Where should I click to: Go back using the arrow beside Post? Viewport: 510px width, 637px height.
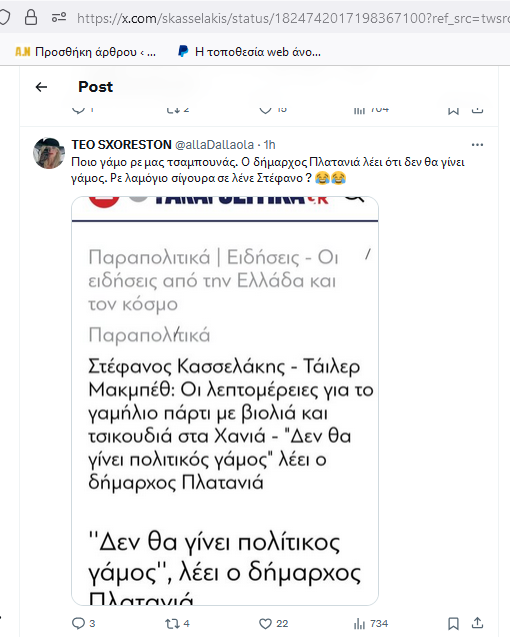pyautogui.click(x=41, y=87)
